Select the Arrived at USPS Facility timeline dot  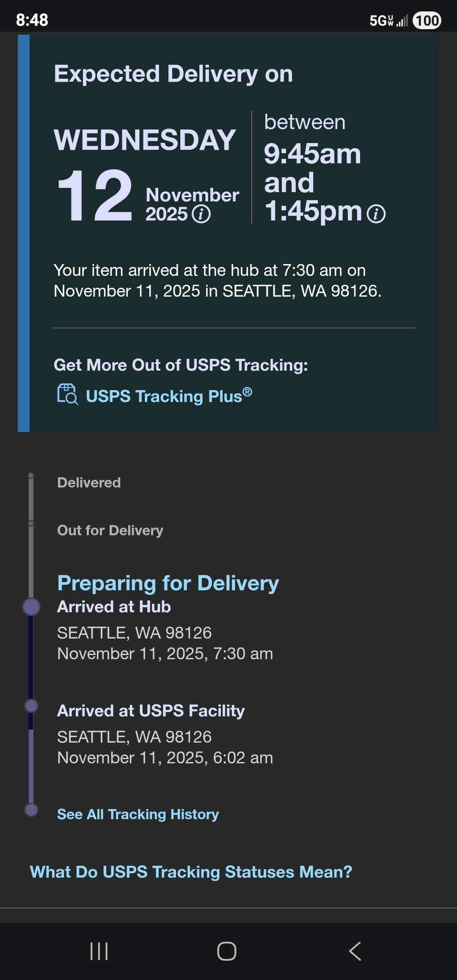click(x=31, y=706)
